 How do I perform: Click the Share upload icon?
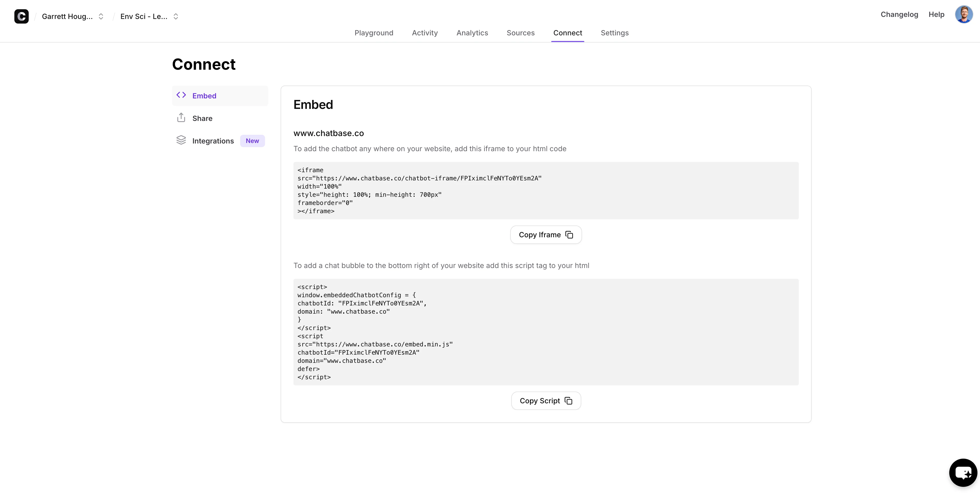[181, 118]
